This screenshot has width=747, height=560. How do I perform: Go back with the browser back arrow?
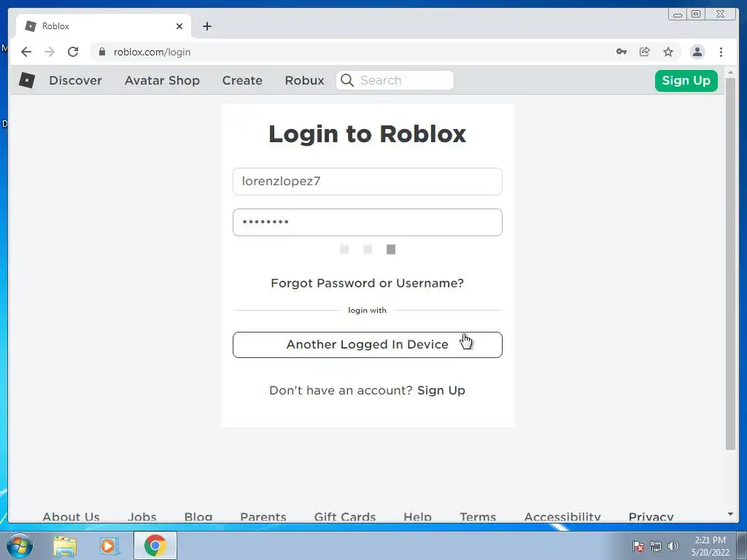coord(26,52)
